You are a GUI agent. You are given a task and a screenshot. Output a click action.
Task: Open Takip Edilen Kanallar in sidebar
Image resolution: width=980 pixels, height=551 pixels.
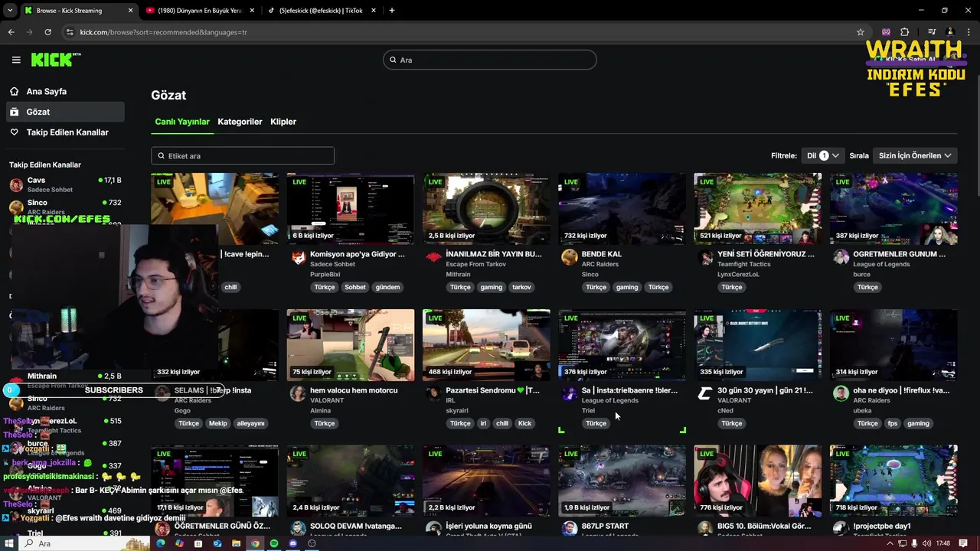[67, 132]
